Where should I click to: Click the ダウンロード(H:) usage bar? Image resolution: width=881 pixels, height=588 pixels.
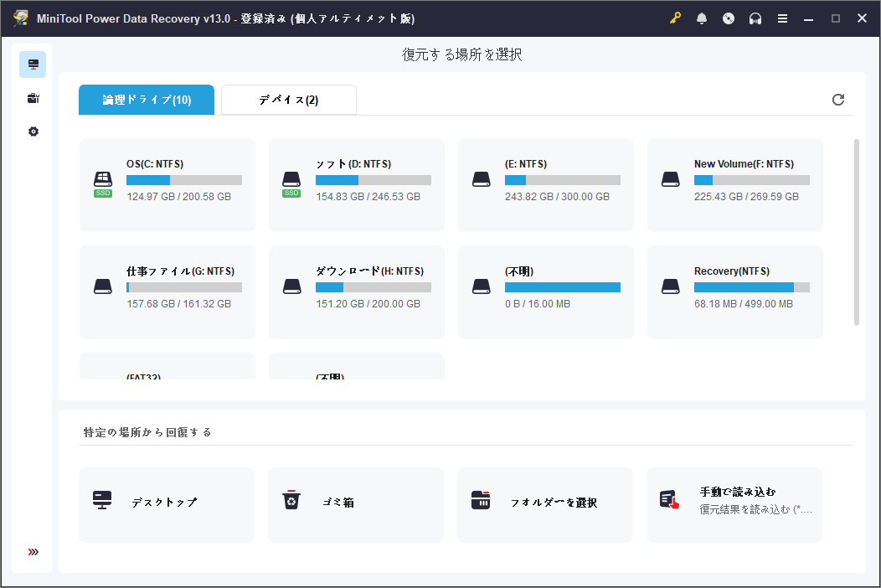tap(374, 287)
